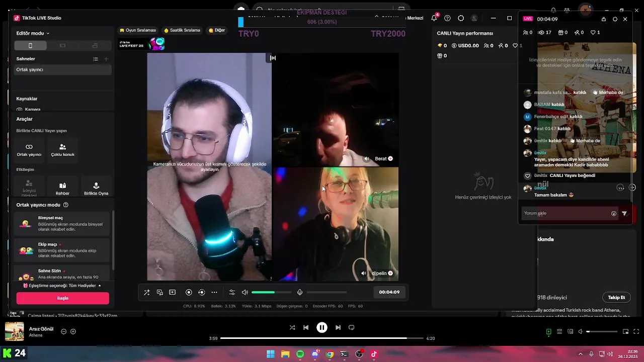The image size is (644, 362).
Task: Click the media and music overlay icon
Action: coord(160,292)
